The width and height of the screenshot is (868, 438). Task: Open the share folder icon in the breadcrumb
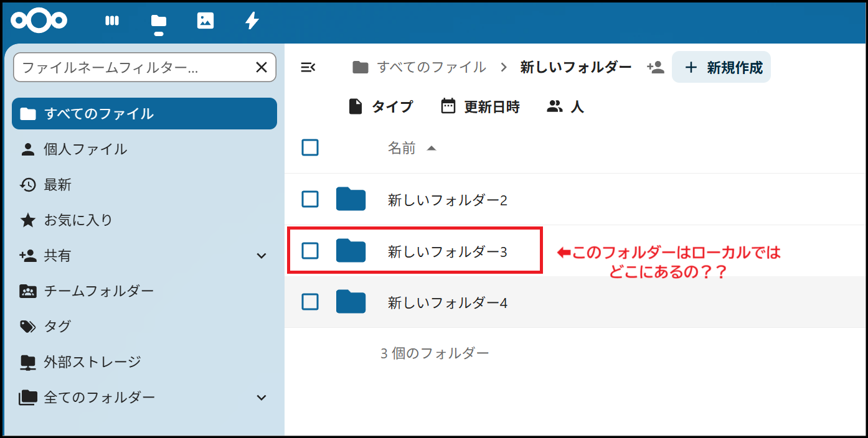pos(655,67)
